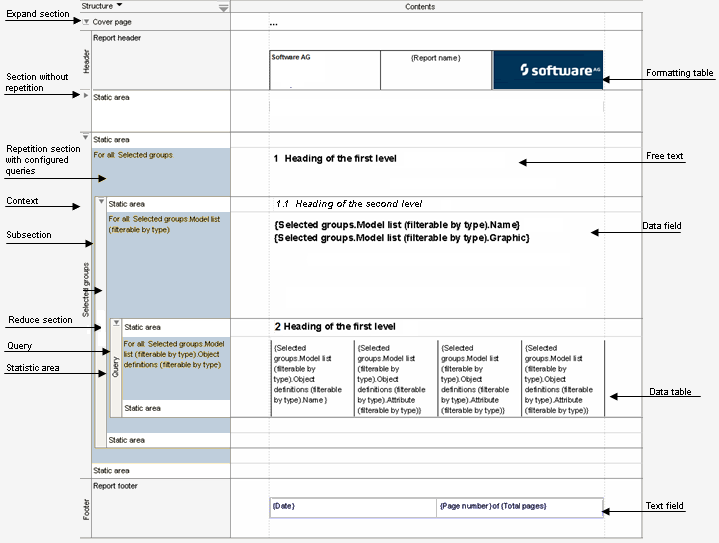
Task: Select 'For all: Selected groups' repetition section
Action: pyautogui.click(x=161, y=172)
